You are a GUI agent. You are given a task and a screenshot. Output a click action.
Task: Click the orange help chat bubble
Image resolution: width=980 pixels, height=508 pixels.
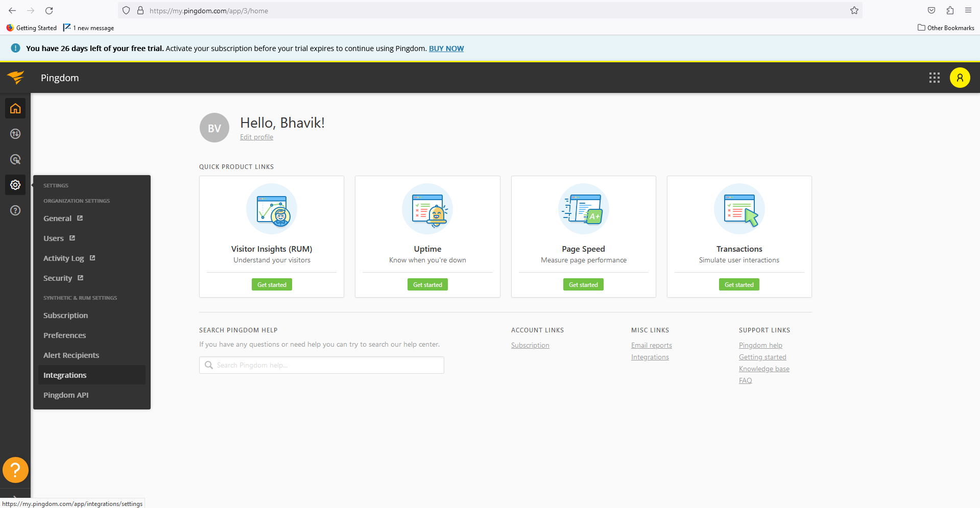(x=15, y=470)
